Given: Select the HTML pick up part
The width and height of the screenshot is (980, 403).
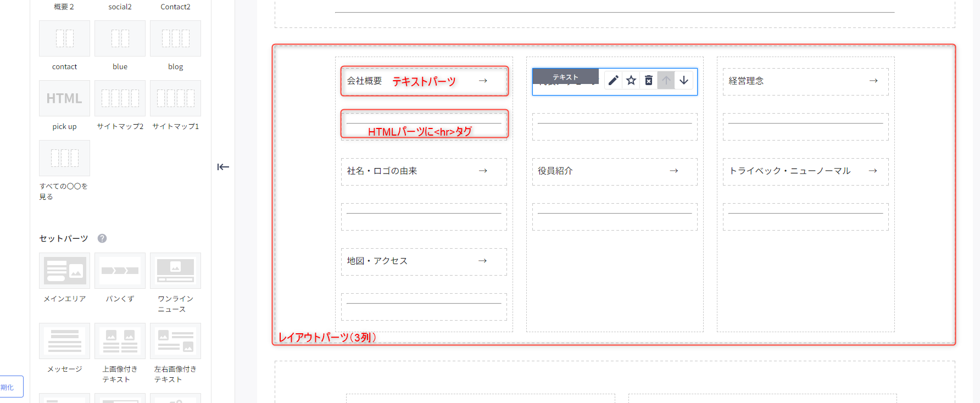Looking at the screenshot, I should (x=64, y=99).
